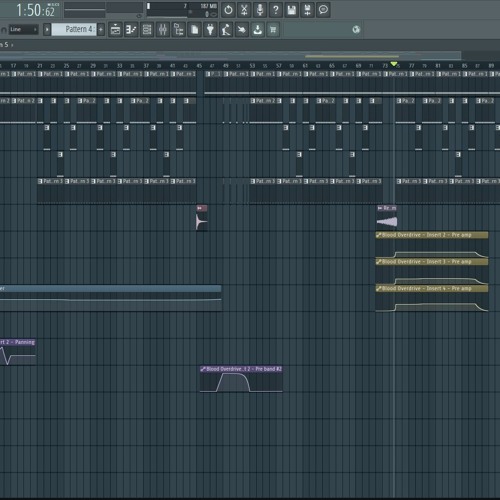Open menu of Insert 2 Pre amp clip

[379, 235]
